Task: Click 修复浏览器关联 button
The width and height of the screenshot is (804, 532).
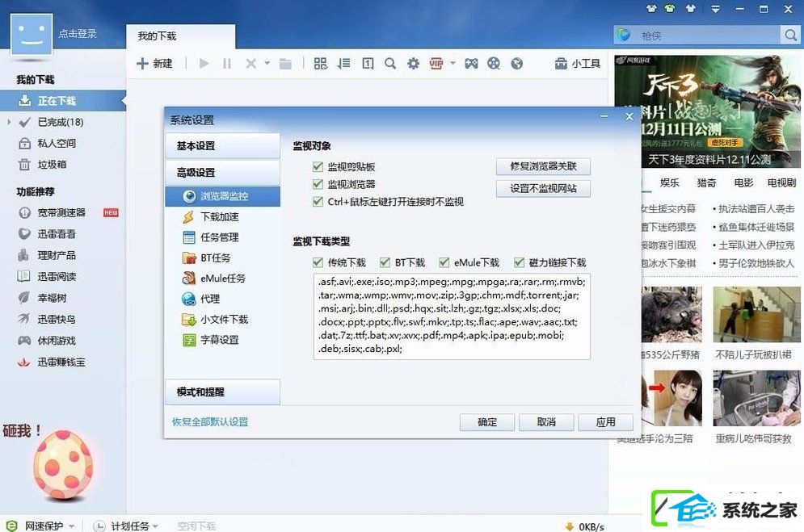Action: tap(543, 166)
